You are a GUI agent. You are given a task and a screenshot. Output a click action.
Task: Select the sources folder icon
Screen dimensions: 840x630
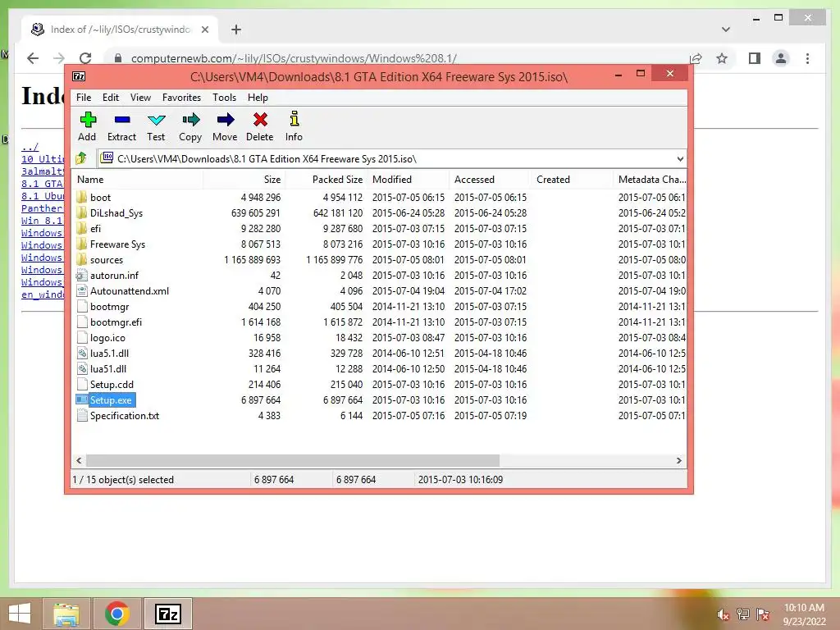coord(81,259)
